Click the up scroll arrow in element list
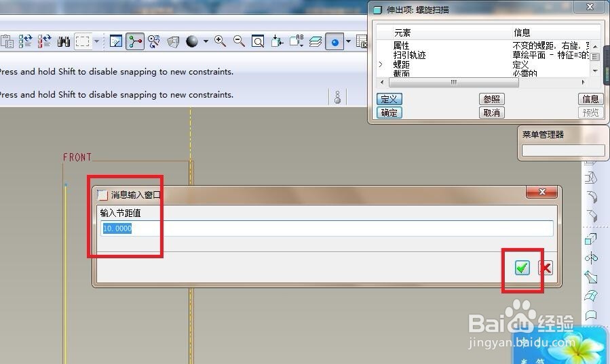The height and width of the screenshot is (364, 610). 595,46
